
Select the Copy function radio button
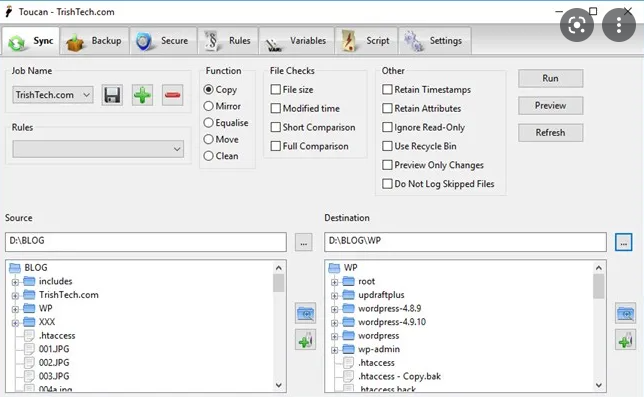pyautogui.click(x=208, y=89)
